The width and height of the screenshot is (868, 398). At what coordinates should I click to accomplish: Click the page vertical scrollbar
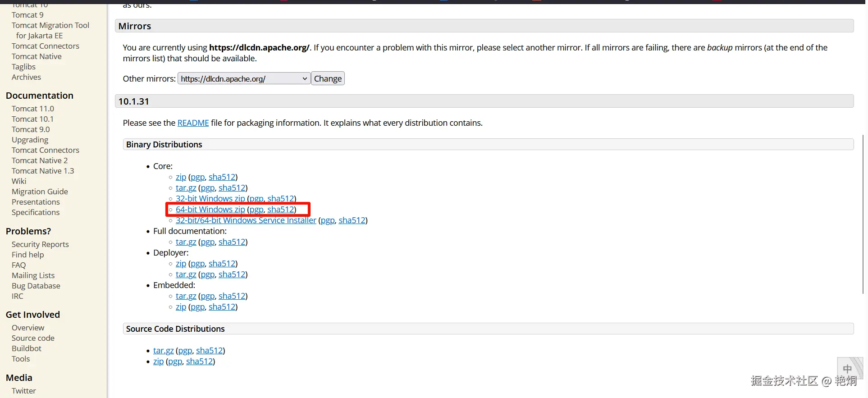pyautogui.click(x=863, y=214)
